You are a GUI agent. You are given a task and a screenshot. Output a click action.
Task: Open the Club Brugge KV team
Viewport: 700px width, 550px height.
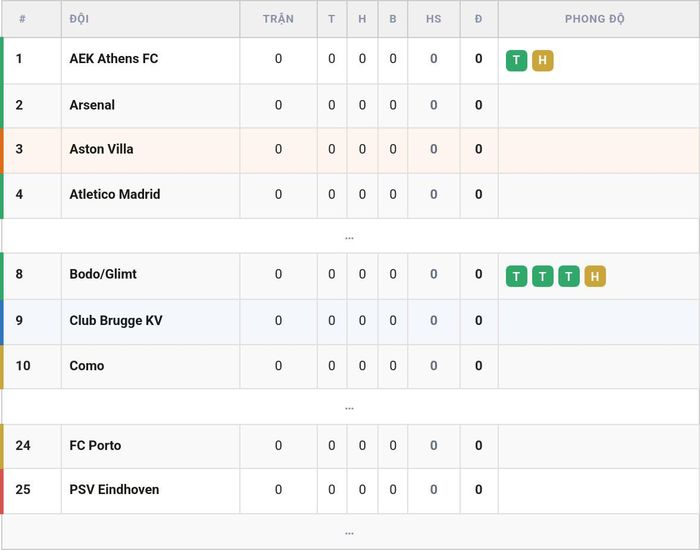click(x=116, y=321)
